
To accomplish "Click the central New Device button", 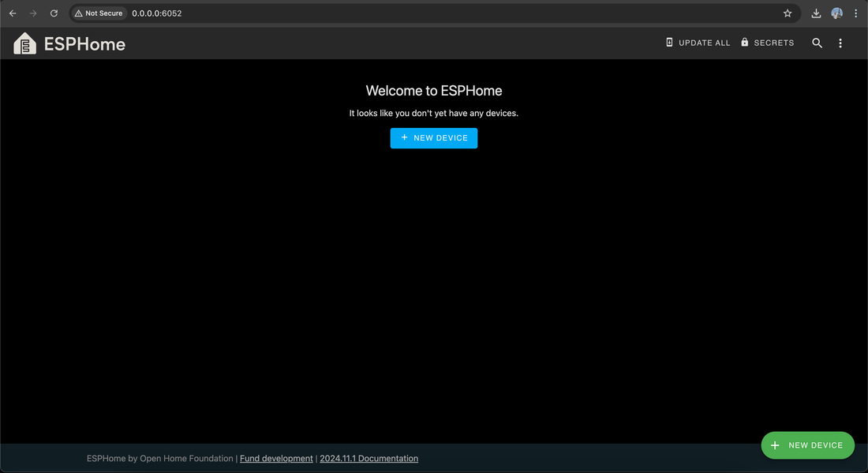I will click(434, 137).
